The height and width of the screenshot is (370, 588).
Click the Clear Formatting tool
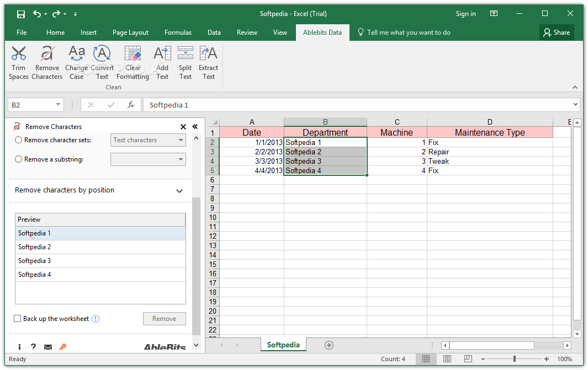pos(133,63)
